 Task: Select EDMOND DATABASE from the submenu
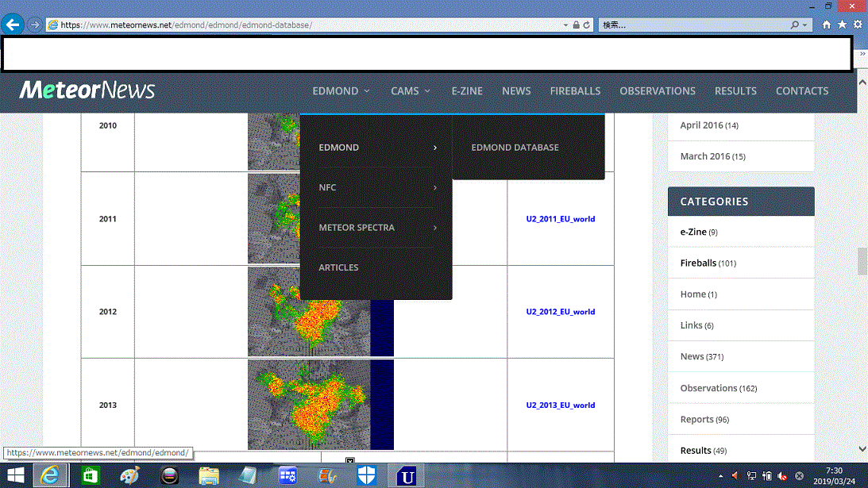[515, 148]
